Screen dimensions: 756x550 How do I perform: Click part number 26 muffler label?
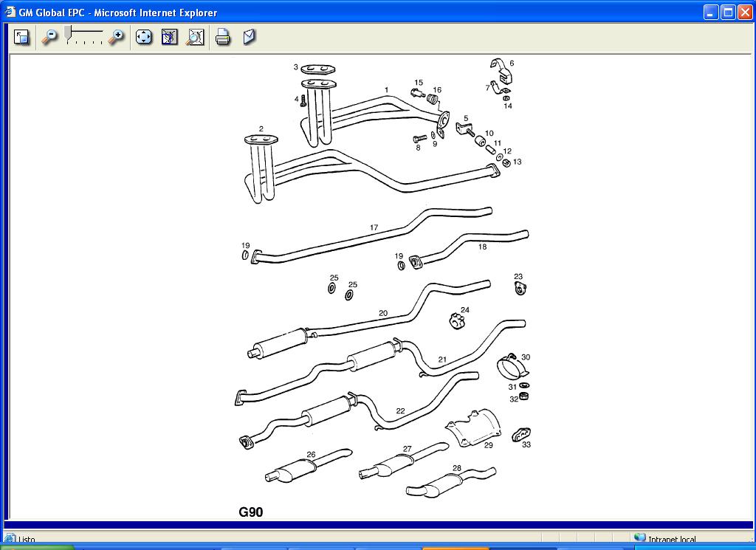click(311, 455)
